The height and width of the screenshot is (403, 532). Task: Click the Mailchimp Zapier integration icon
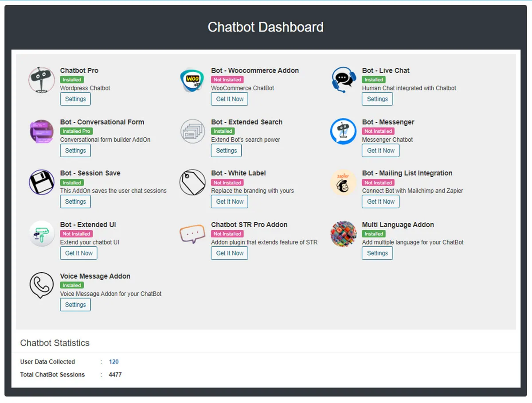click(x=344, y=182)
